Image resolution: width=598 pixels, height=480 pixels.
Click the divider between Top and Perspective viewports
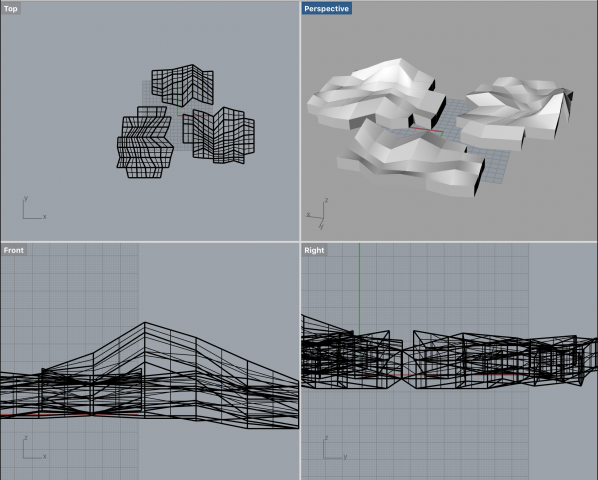300,120
